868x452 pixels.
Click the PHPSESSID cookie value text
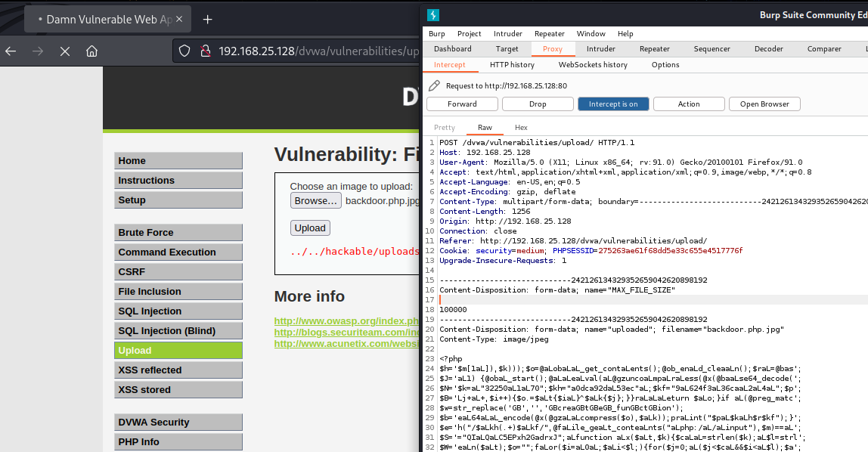[x=671, y=251]
